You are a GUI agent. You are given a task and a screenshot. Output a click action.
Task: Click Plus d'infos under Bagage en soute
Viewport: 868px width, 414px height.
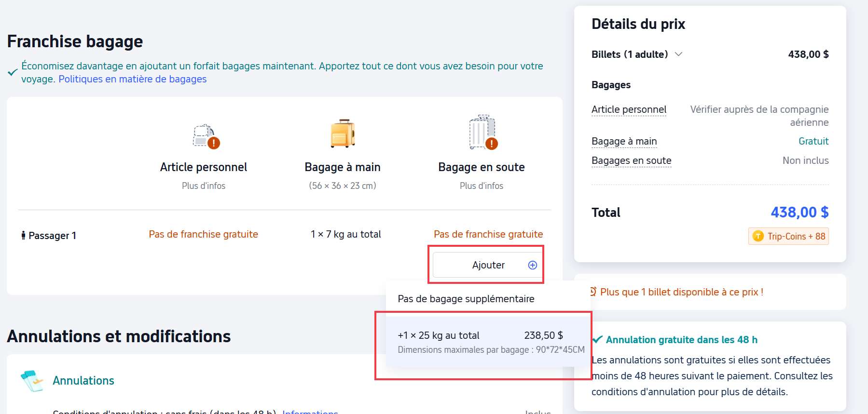[x=481, y=186]
